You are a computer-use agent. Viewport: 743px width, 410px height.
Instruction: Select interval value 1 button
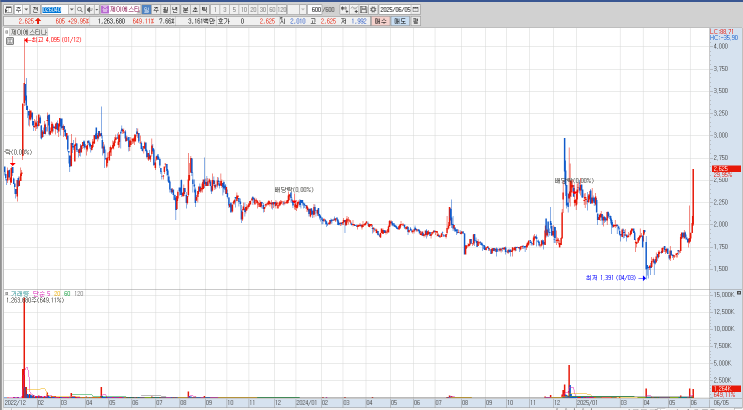(215, 9)
